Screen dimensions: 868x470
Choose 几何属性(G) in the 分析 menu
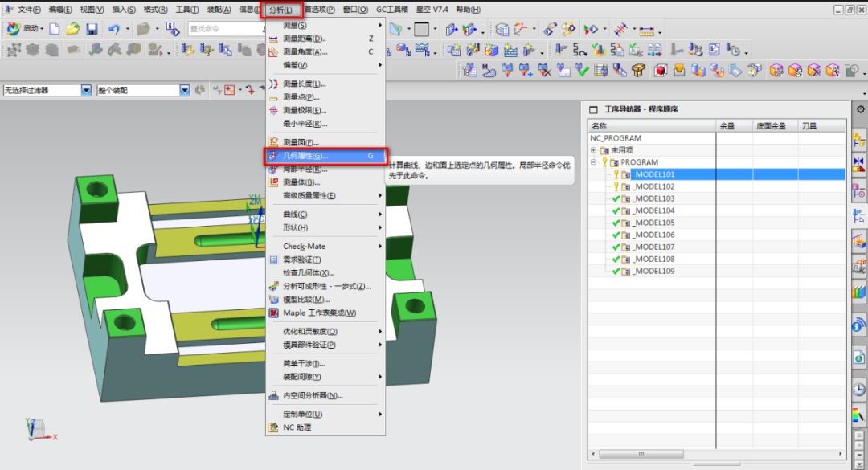pos(305,156)
